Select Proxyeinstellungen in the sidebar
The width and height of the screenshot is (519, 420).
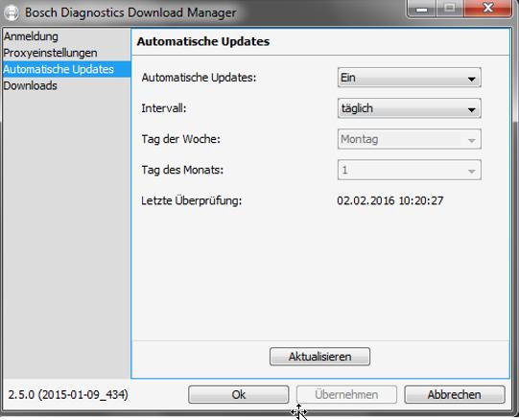pos(66,53)
